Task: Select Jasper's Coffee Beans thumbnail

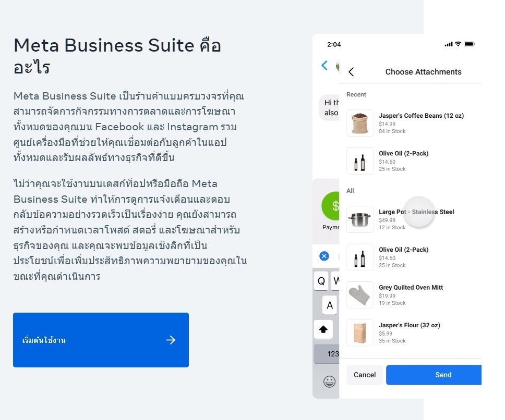Action: (x=360, y=123)
